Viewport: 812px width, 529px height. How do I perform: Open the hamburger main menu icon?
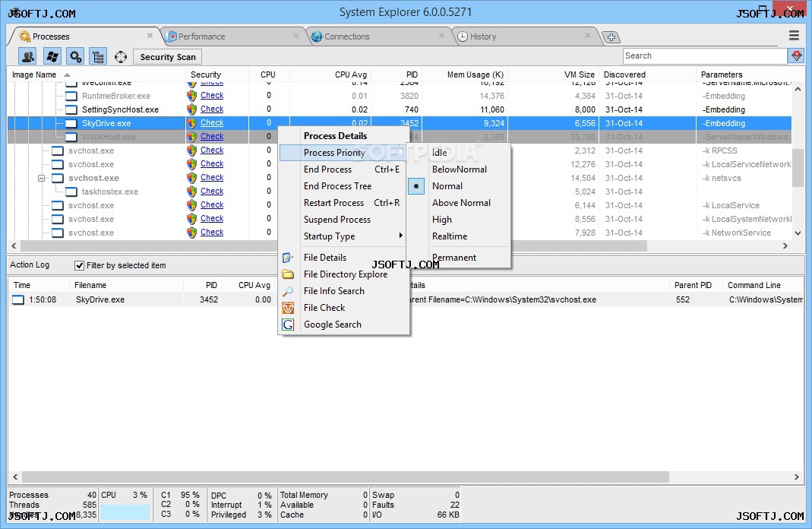click(794, 35)
